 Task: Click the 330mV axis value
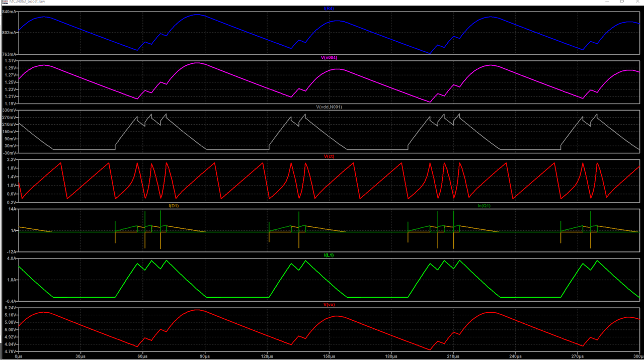point(10,110)
